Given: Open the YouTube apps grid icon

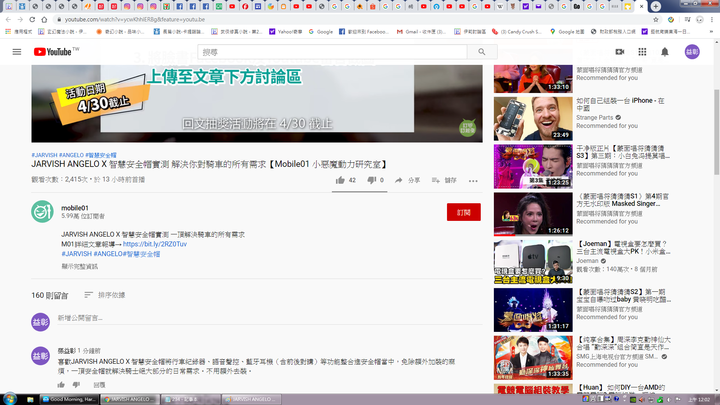Looking at the screenshot, I should click(x=642, y=52).
